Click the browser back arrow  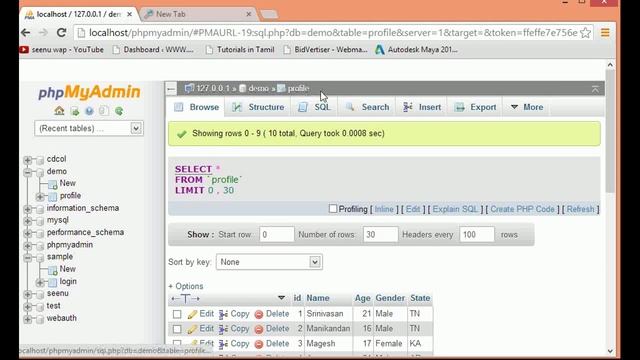25,33
